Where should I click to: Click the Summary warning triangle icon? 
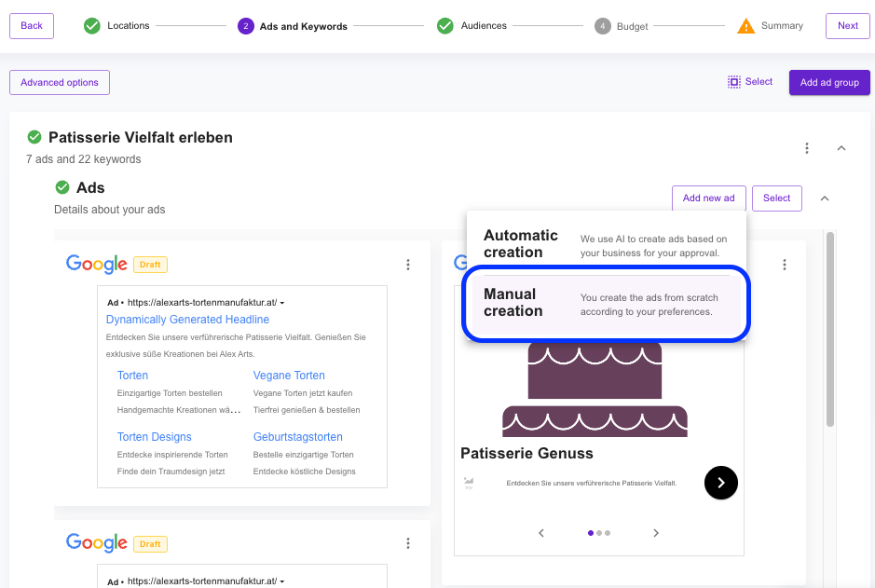pos(745,26)
